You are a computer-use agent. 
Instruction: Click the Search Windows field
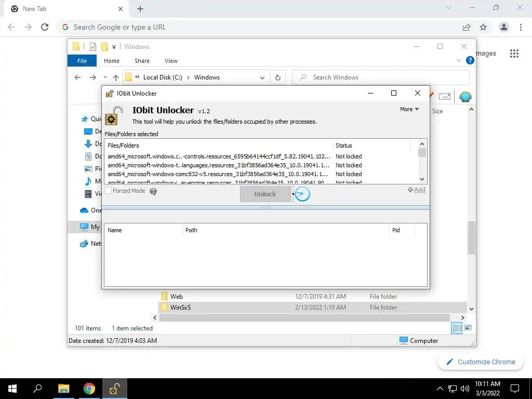point(381,77)
